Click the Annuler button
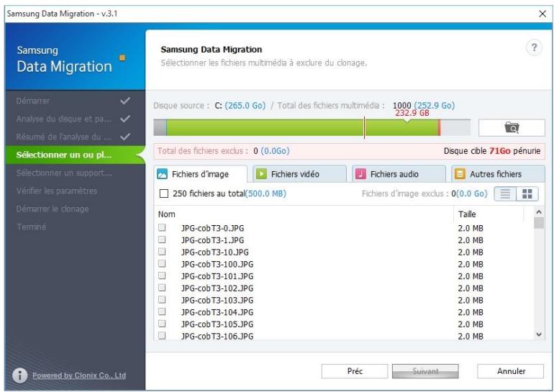 tap(511, 371)
